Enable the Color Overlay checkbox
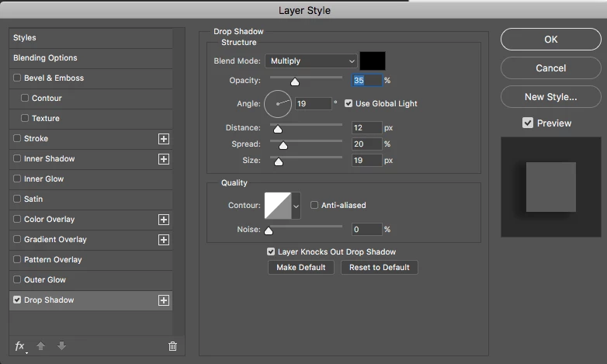607x364 pixels. coord(17,219)
